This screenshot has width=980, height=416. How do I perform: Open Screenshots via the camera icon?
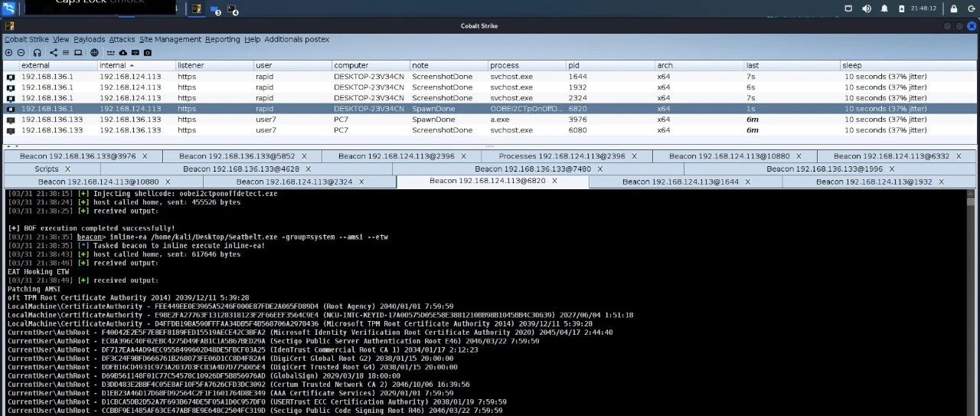pyautogui.click(x=147, y=53)
